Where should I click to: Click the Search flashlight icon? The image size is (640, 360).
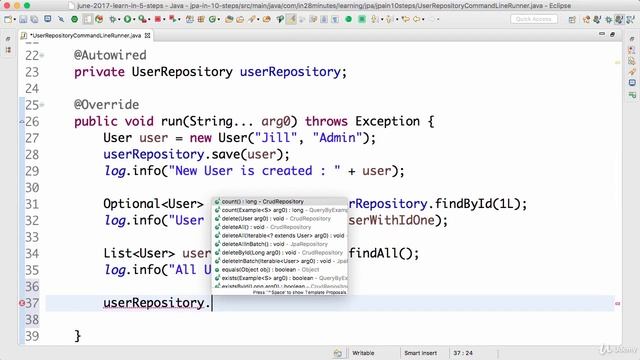click(x=252, y=19)
